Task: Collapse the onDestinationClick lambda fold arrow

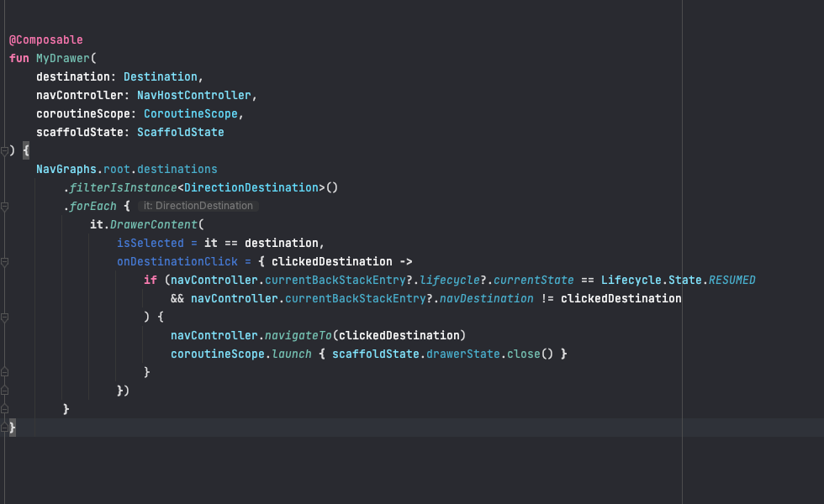Action: coord(5,261)
